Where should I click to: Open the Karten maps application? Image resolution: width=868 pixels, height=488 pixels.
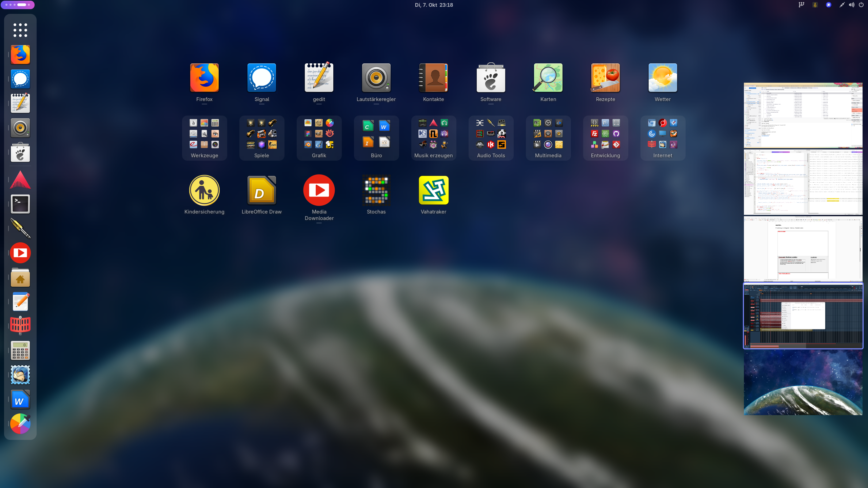(x=548, y=78)
